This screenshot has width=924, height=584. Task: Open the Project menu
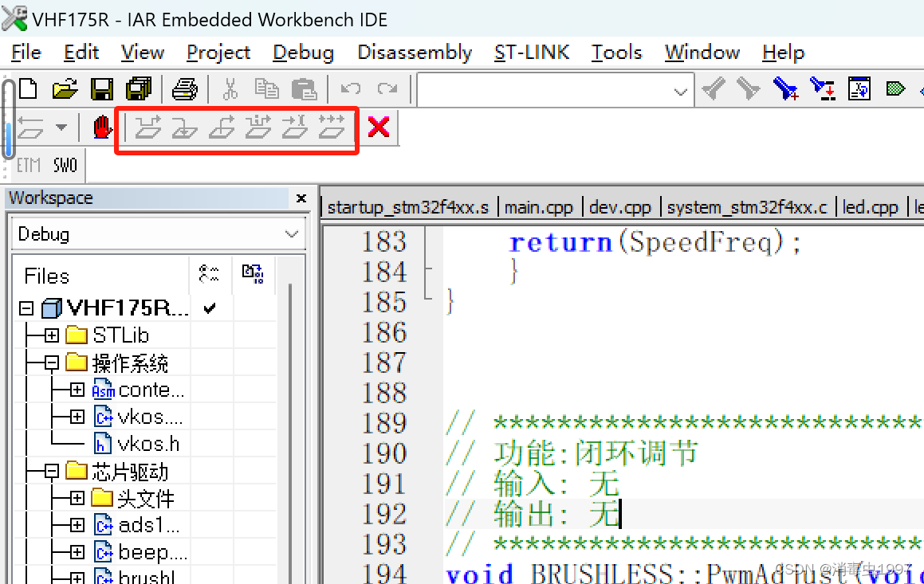pos(218,53)
